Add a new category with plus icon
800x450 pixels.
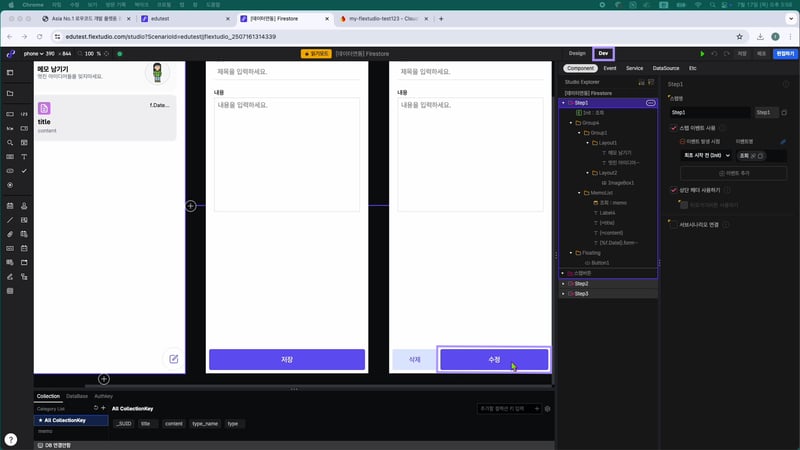click(103, 408)
